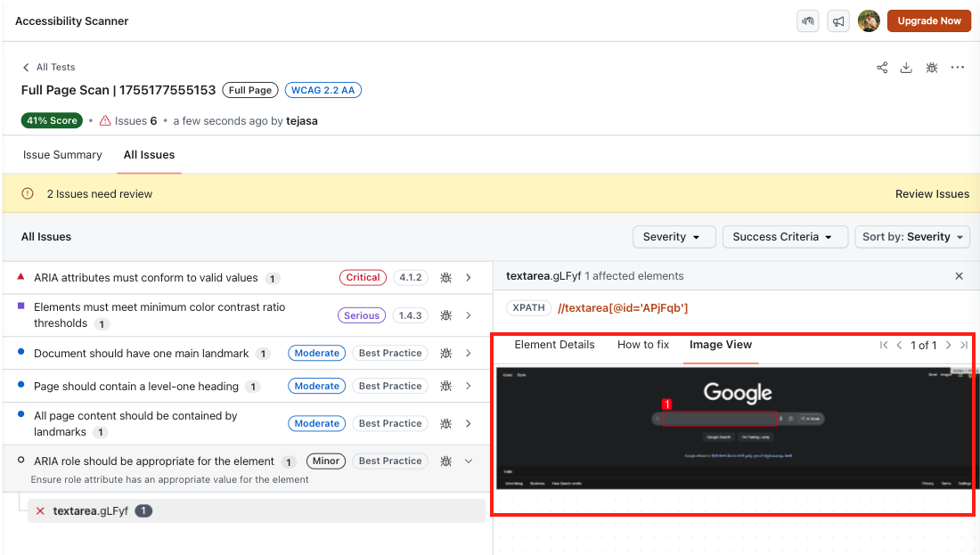Switch to the How to fix tab

[x=642, y=345]
